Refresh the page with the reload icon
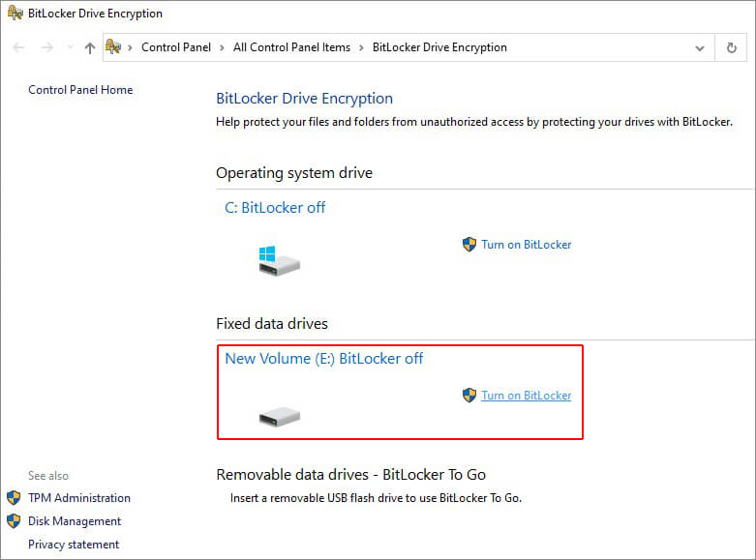The width and height of the screenshot is (756, 560). [732, 47]
